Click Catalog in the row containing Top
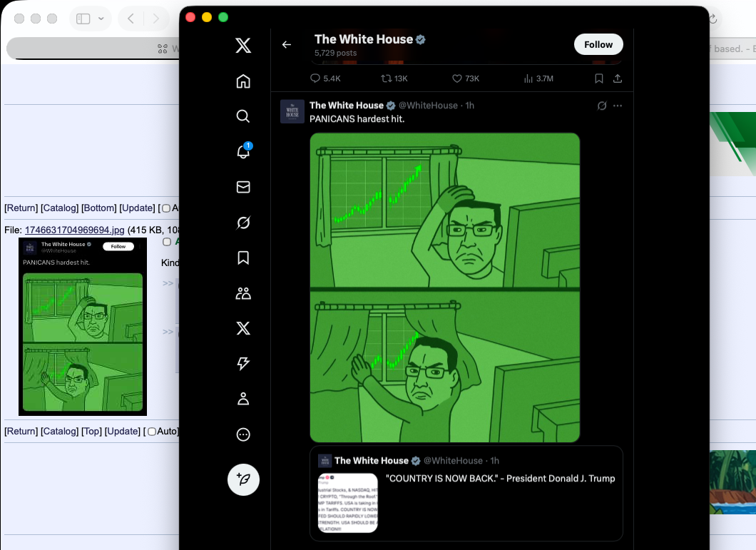This screenshot has height=550, width=756. click(x=59, y=432)
